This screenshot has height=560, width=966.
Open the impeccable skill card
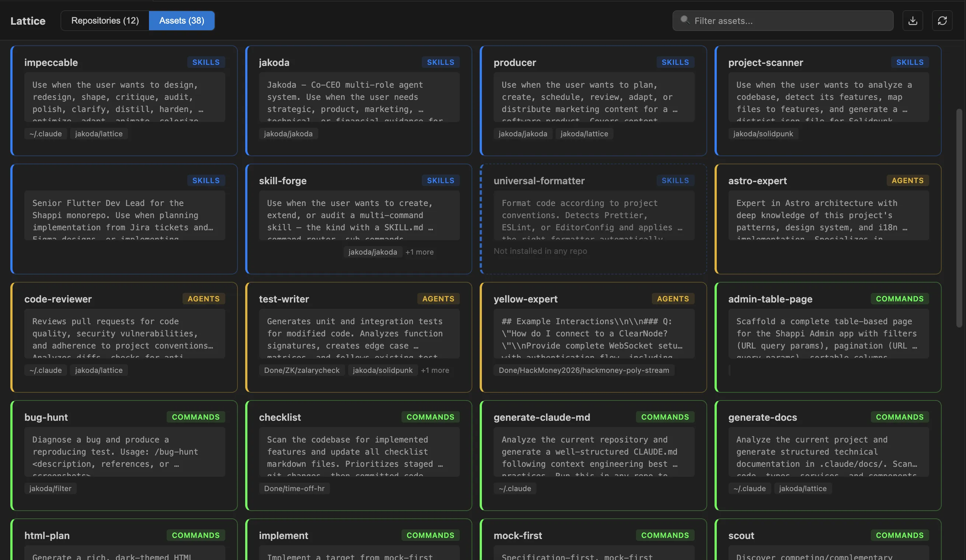pyautogui.click(x=124, y=101)
